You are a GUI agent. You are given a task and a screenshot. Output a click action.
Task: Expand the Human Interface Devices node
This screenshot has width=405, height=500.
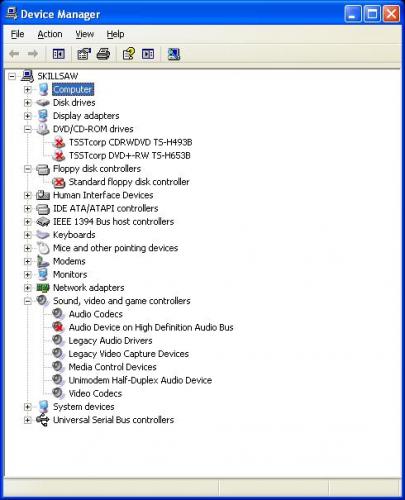[28, 195]
